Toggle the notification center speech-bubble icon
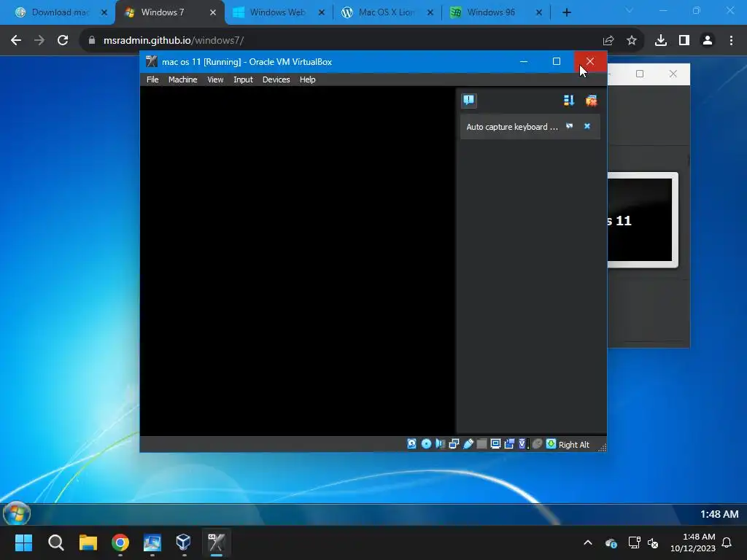 (469, 101)
